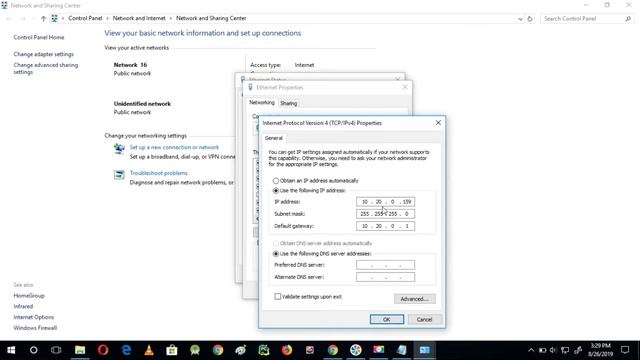Click Unidentified network heading
This screenshot has height=360, width=640.
click(142, 104)
